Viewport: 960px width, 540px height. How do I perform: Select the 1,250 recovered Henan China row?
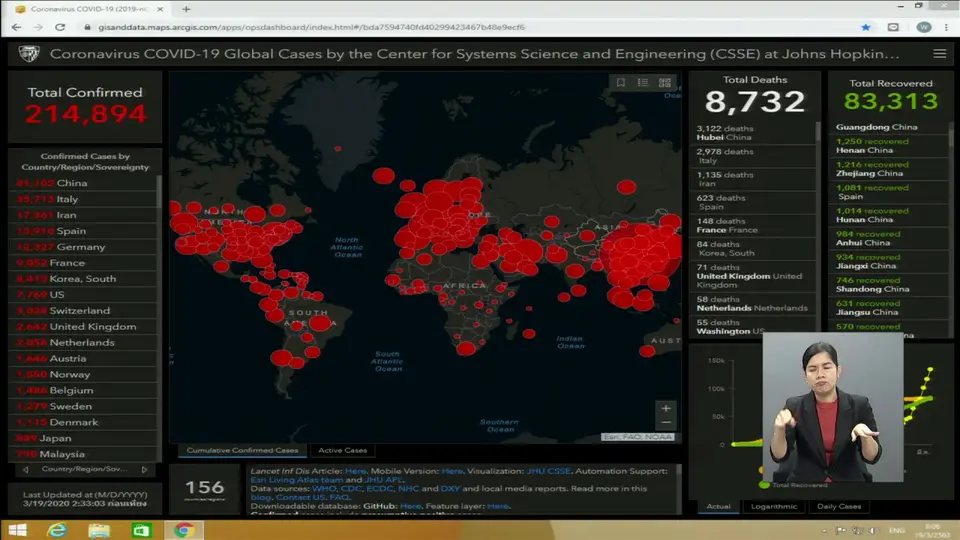[889, 146]
